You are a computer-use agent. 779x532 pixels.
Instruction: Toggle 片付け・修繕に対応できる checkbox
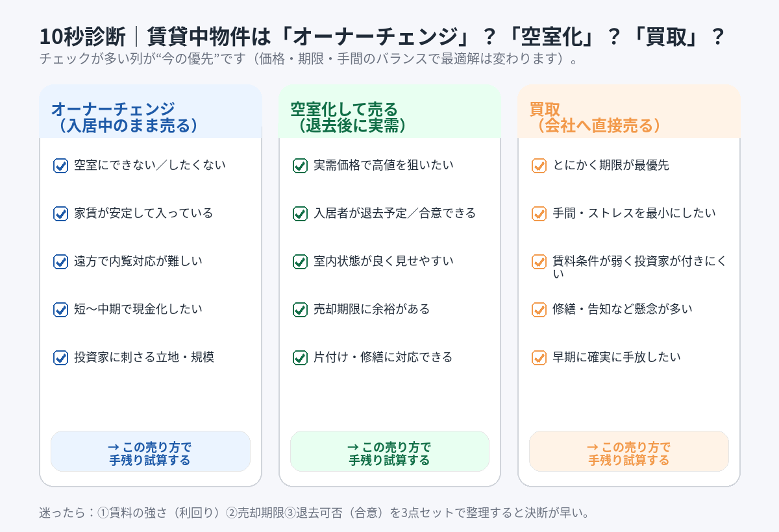pos(300,358)
